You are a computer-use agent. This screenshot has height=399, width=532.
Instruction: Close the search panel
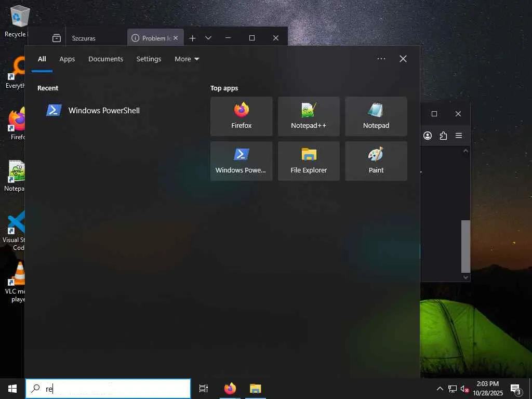coord(403,59)
